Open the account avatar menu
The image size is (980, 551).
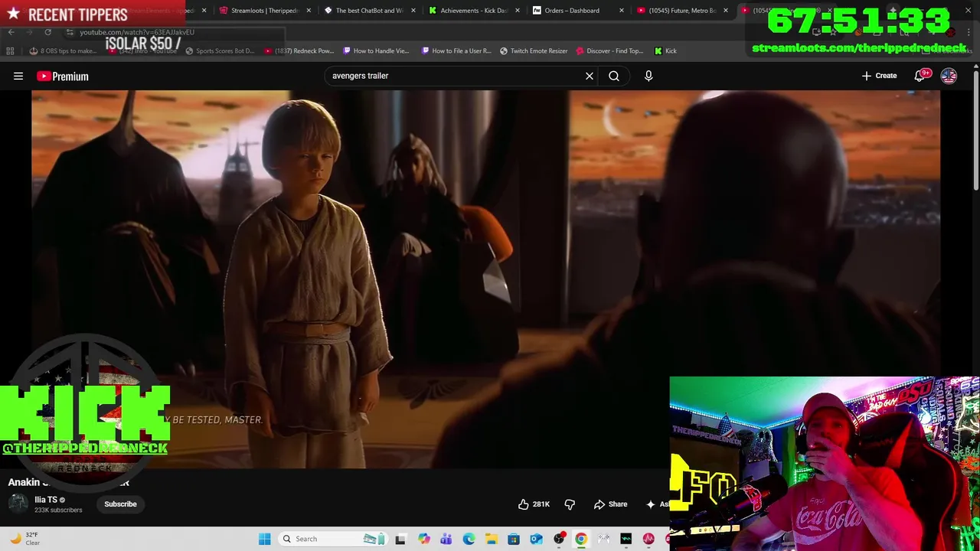(x=949, y=76)
